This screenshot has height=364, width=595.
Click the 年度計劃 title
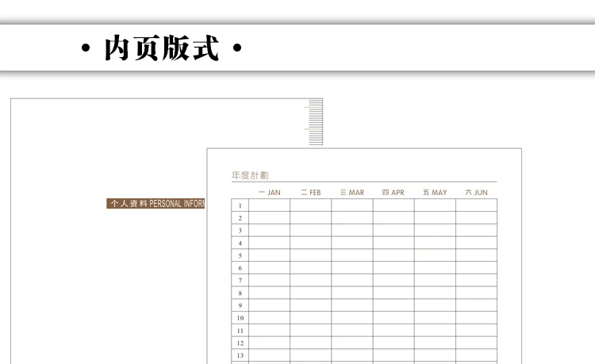(250, 175)
